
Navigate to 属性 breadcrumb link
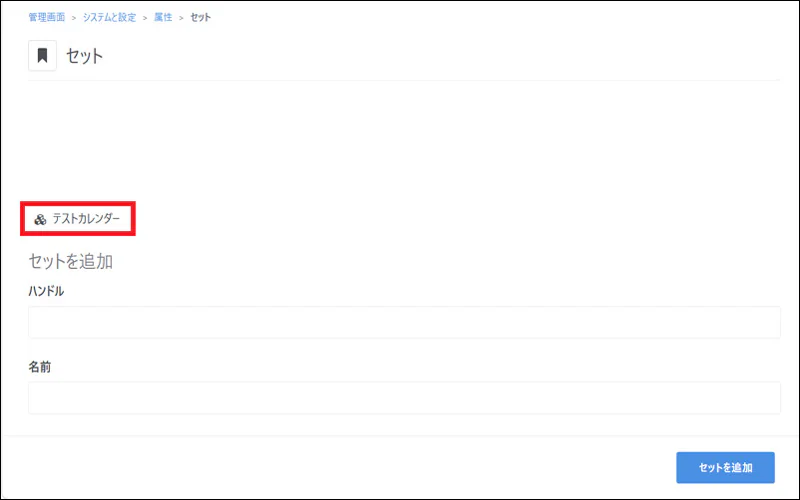[163, 17]
